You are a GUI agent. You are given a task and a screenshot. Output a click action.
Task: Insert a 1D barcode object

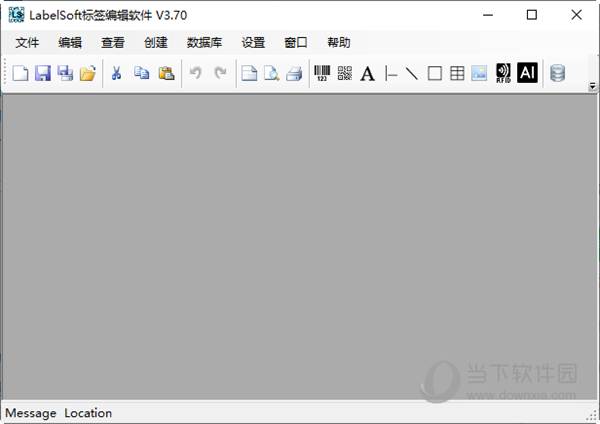(x=322, y=73)
